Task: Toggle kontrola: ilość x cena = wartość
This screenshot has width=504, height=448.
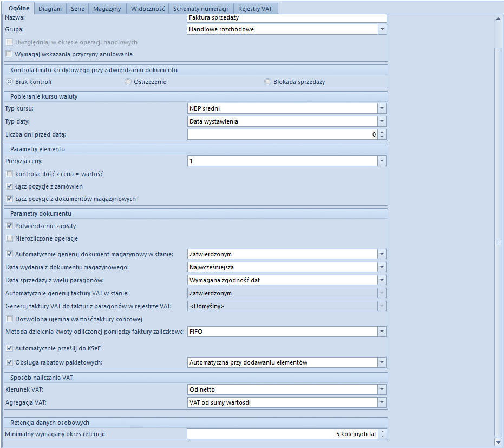Action: point(9,174)
